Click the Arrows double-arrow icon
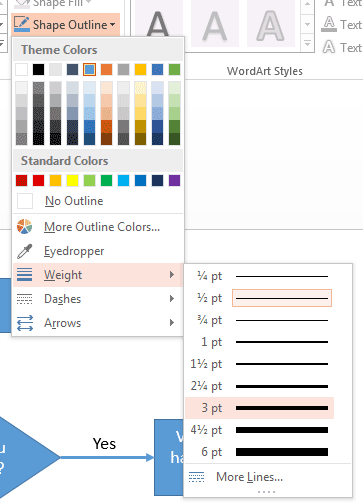This screenshot has height=504, width=363. [25, 323]
